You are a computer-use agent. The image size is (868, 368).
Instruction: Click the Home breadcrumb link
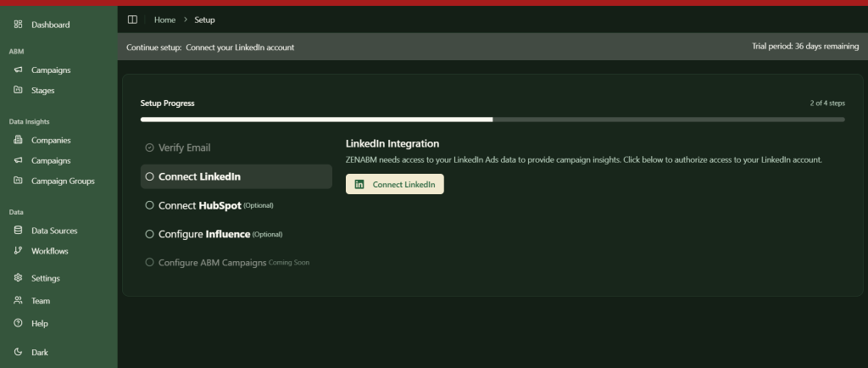coord(165,20)
